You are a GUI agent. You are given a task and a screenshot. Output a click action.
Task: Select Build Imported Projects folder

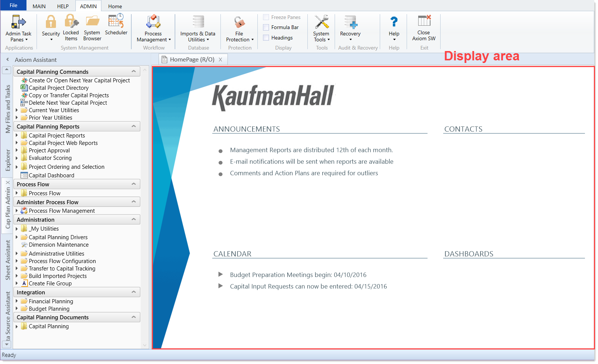57,276
